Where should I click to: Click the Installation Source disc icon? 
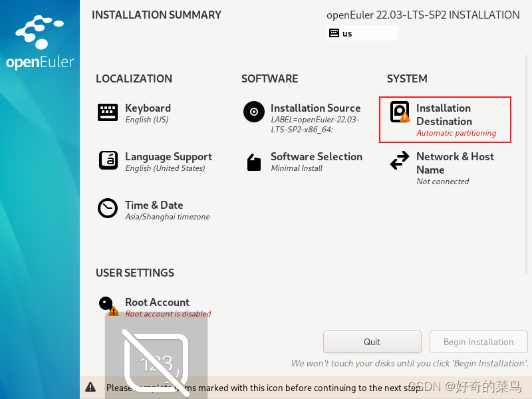(254, 112)
